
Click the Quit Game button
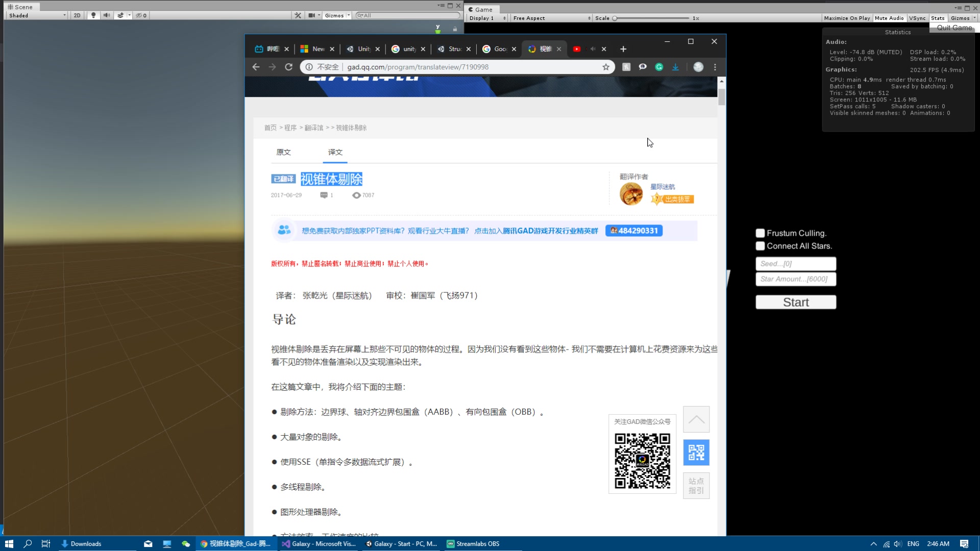click(x=954, y=28)
